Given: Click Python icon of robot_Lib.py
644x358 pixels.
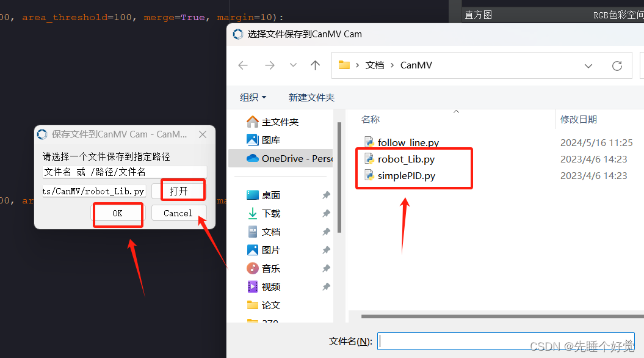Looking at the screenshot, I should [x=369, y=159].
